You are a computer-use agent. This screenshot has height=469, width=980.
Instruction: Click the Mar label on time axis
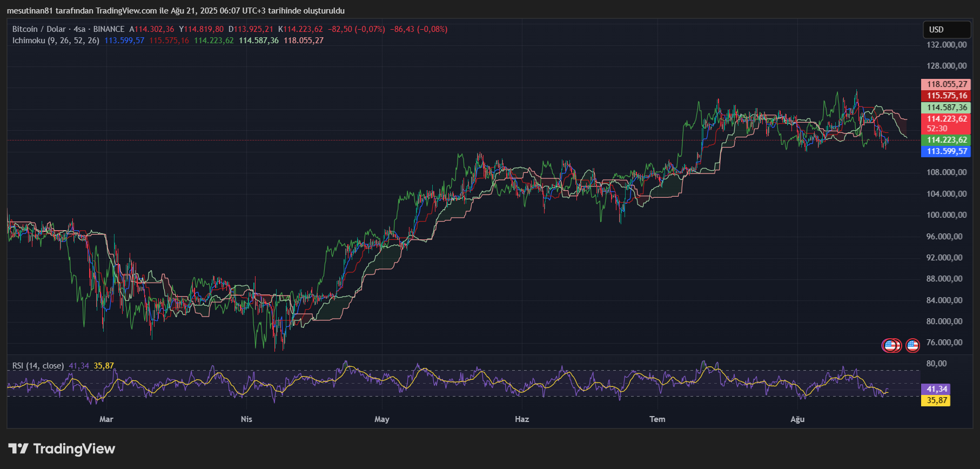tap(106, 419)
